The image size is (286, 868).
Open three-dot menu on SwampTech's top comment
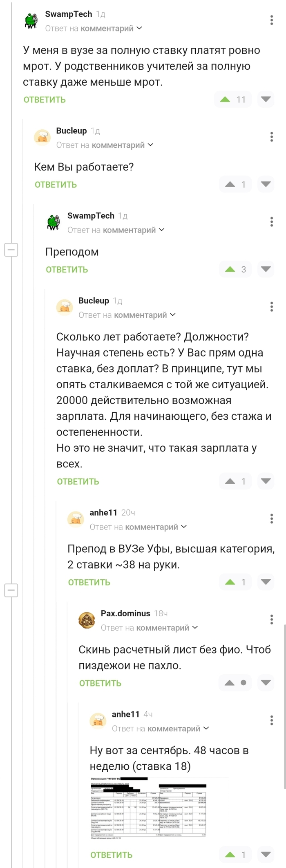(x=272, y=20)
